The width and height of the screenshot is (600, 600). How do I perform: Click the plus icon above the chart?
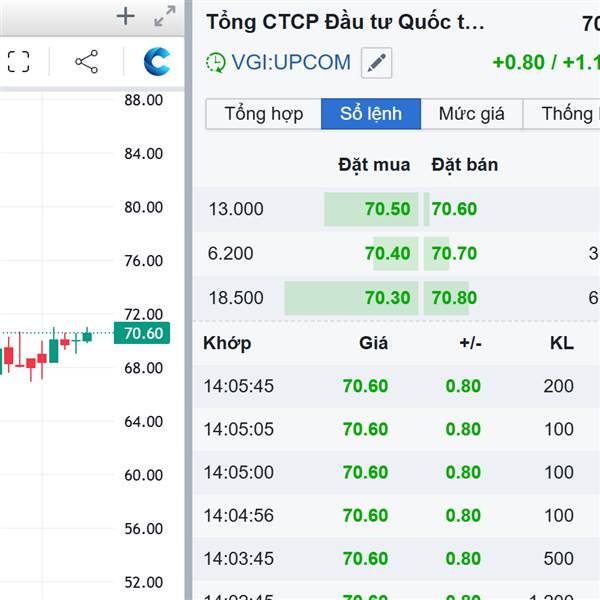[x=126, y=16]
